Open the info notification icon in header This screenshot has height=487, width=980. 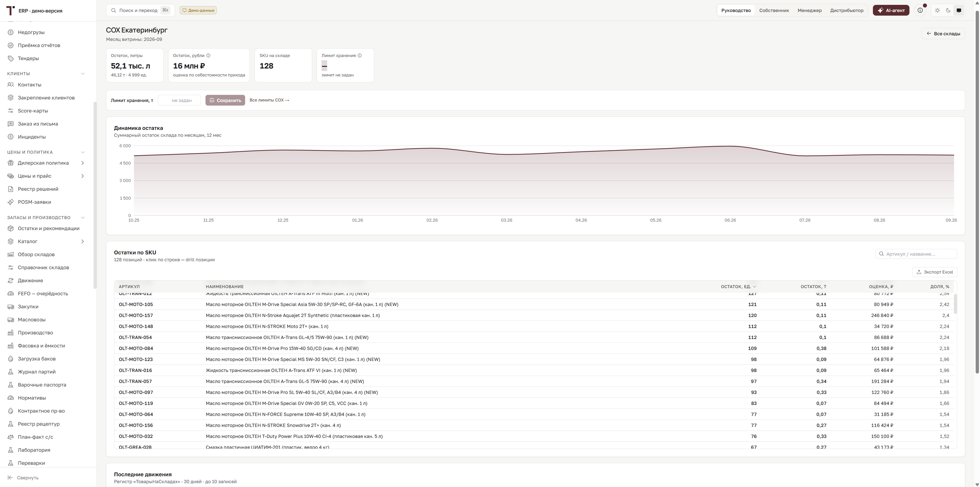(x=920, y=10)
